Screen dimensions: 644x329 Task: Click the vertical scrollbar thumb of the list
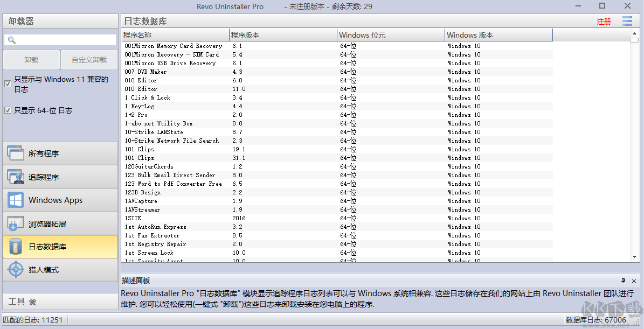point(634,40)
